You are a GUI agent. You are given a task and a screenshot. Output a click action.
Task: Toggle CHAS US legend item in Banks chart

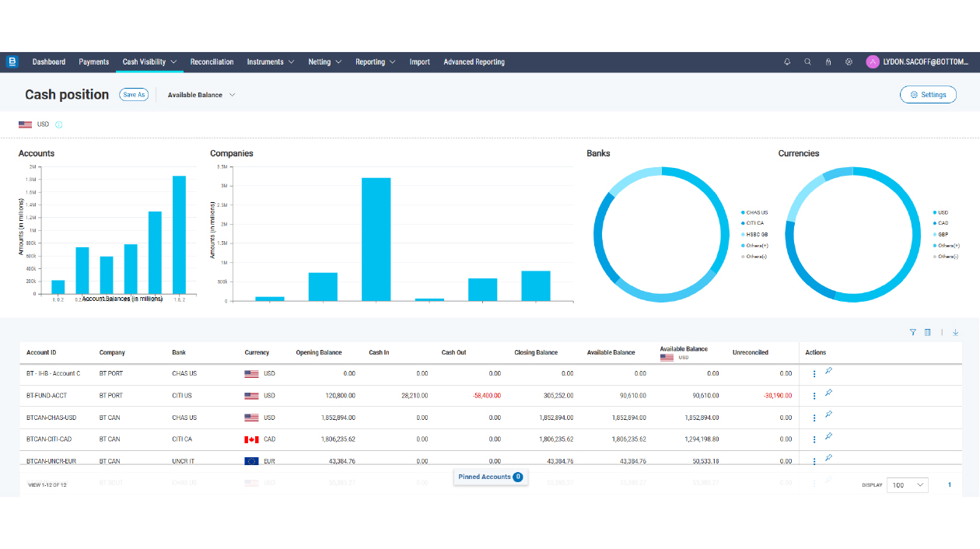point(756,212)
